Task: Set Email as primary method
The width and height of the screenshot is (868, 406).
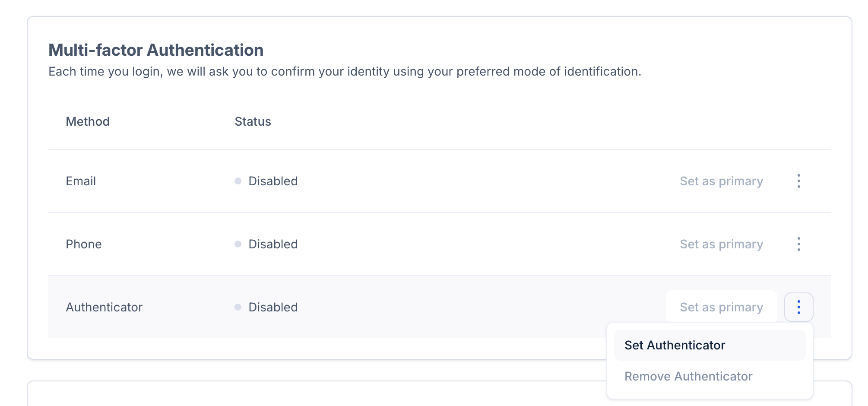Action: click(x=721, y=181)
